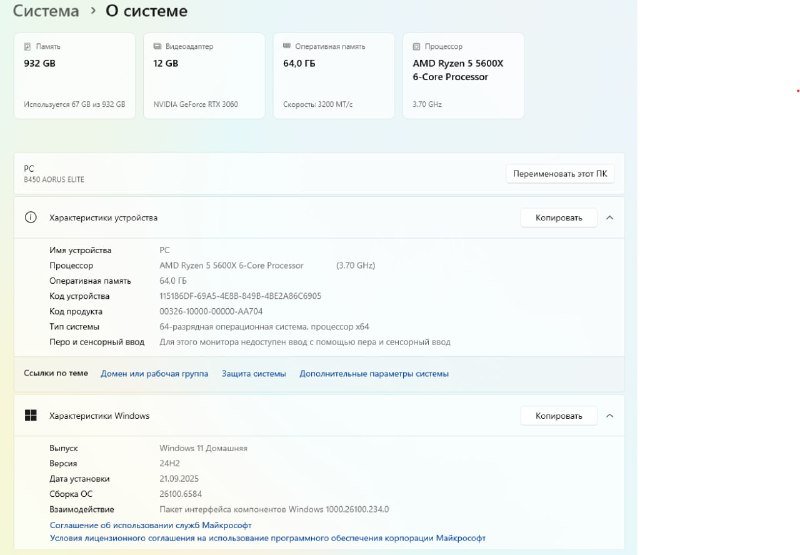The height and width of the screenshot is (555, 800).
Task: Click the Оперативная память icon
Action: point(287,46)
